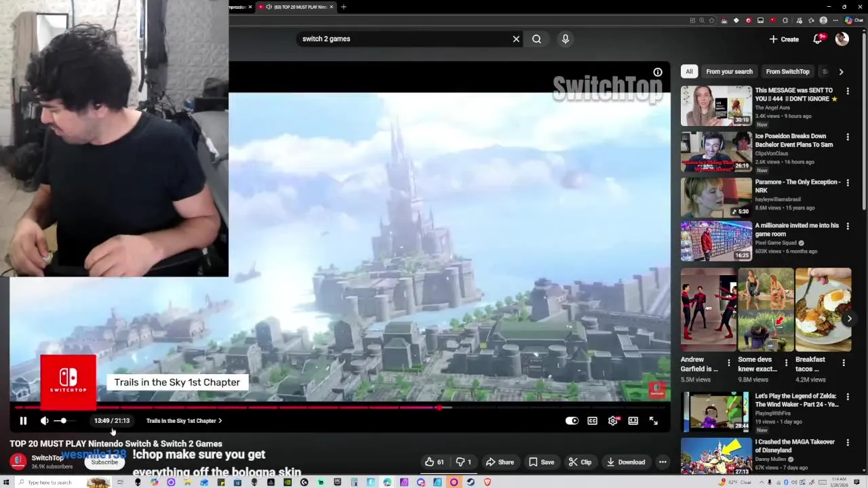
Task: Open the Ice Poseidon Breaks Down video
Action: point(716,152)
